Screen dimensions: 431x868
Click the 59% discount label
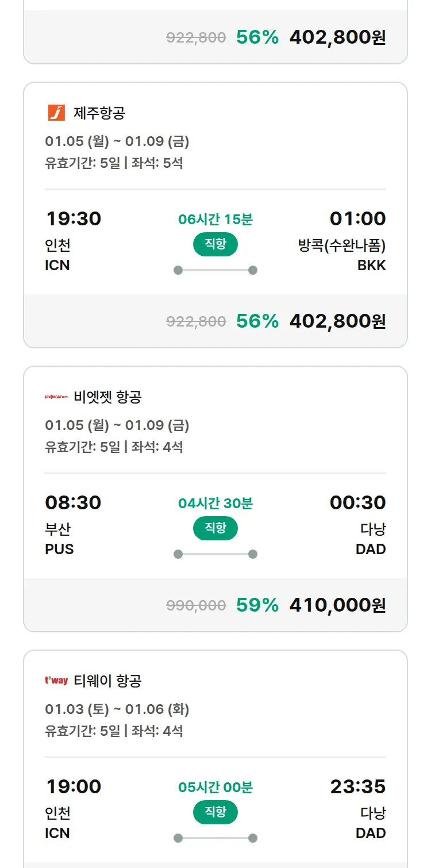pos(257,605)
